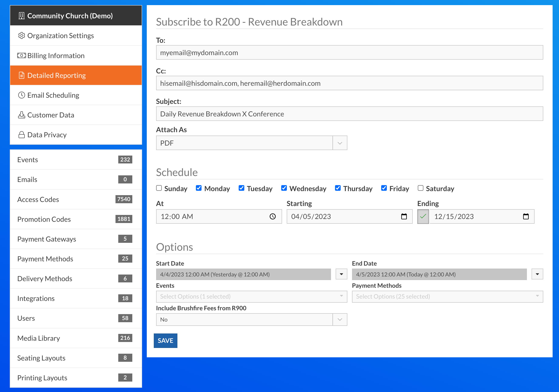The image size is (559, 392).
Task: Open Payment Gateways link
Action: [76, 239]
